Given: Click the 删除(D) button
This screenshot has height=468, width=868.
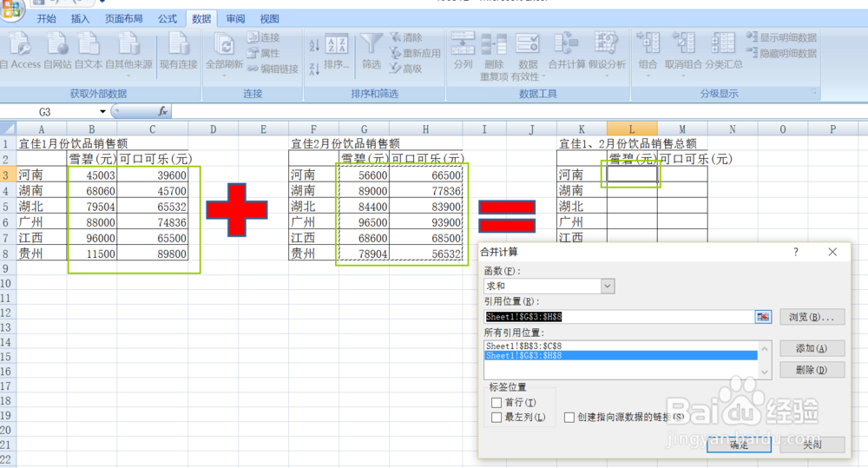Looking at the screenshot, I should tap(812, 369).
